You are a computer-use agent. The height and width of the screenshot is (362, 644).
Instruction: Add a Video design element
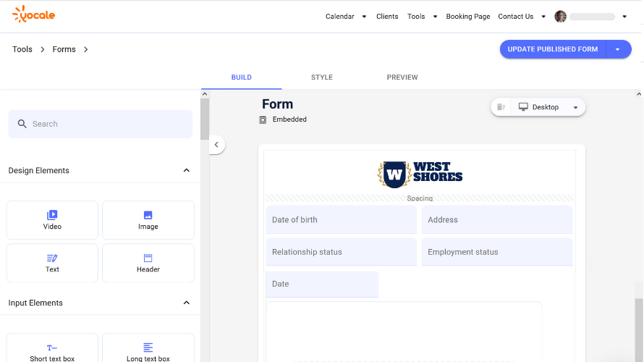click(x=52, y=220)
